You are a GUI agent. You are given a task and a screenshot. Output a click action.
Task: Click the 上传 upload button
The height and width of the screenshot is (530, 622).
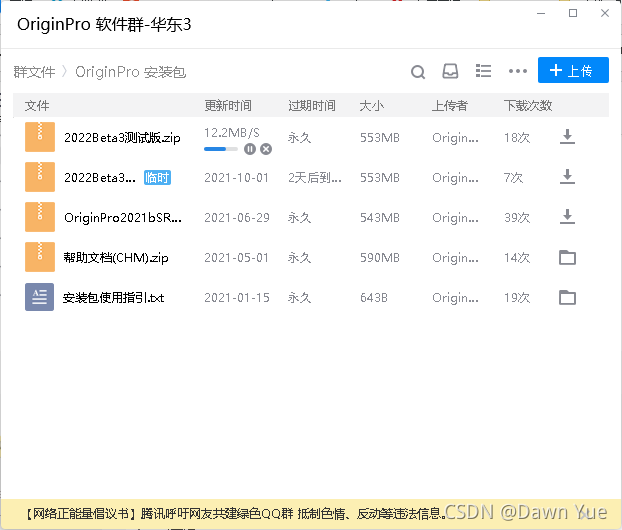573,70
